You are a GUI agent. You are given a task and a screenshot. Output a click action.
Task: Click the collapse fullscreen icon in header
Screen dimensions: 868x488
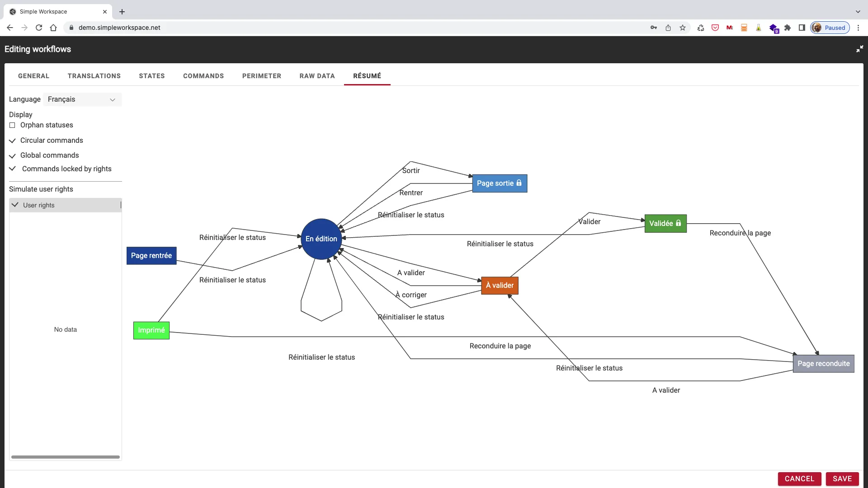click(859, 49)
